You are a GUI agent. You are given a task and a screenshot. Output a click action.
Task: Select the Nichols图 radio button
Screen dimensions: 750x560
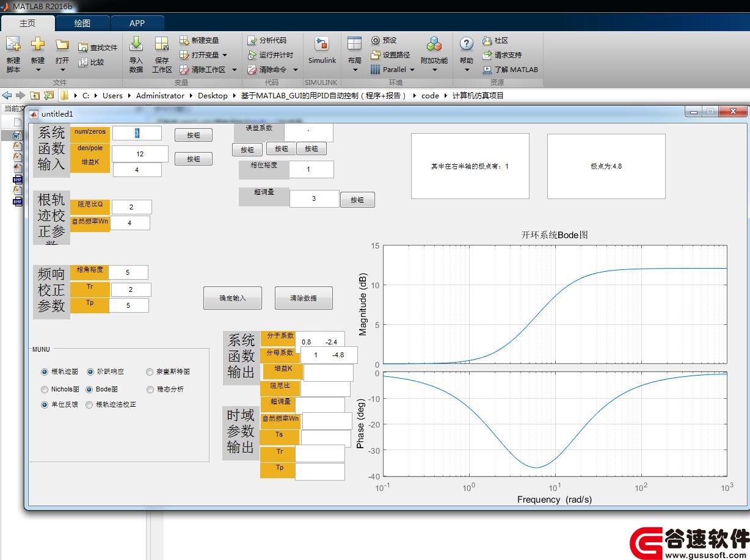click(44, 389)
